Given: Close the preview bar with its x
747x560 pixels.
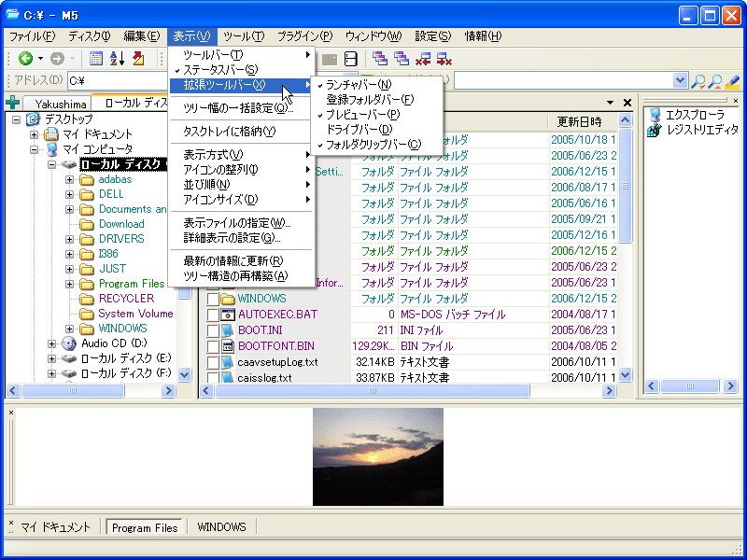Looking at the screenshot, I should (11, 413).
